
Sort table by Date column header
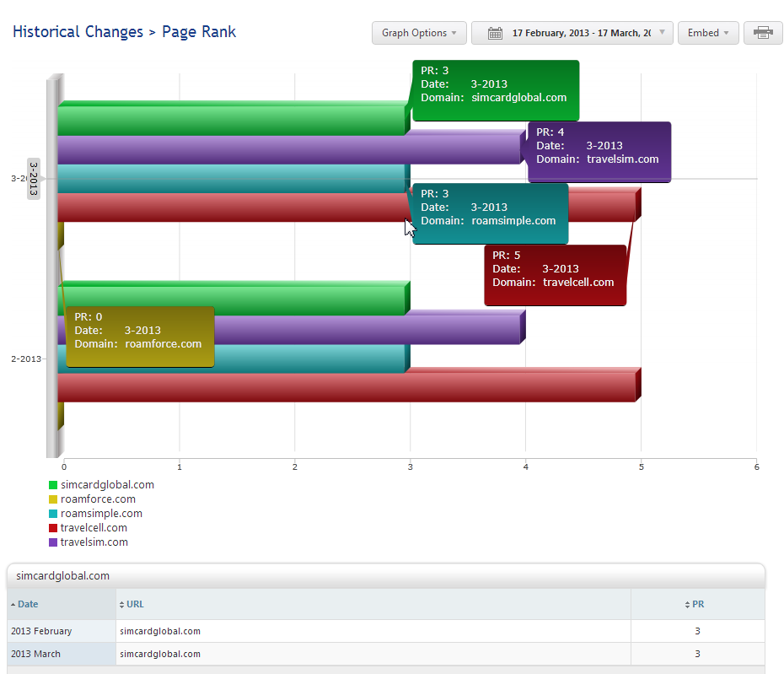(x=28, y=604)
